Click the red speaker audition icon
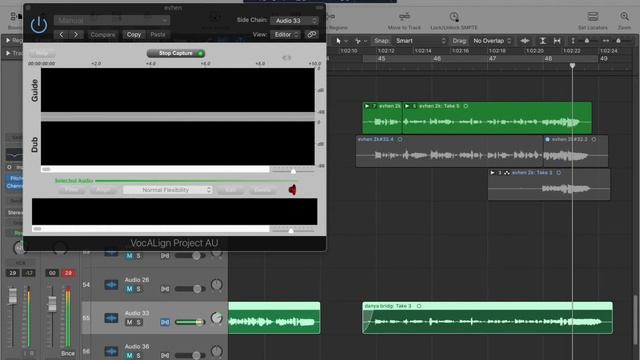Screen dimensions: 640x360 click(x=293, y=190)
